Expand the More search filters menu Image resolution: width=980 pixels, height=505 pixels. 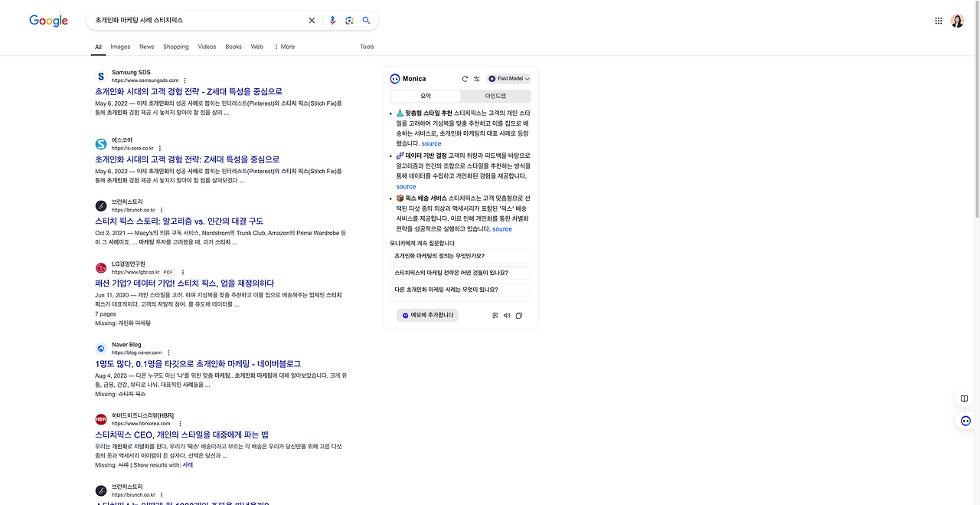pyautogui.click(x=284, y=47)
